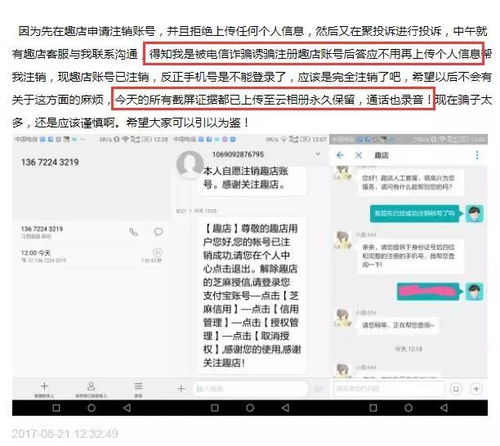This screenshot has width=500, height=446.
Task: Tap the blue back arrow in 趣店 chat
Action: click(x=340, y=155)
